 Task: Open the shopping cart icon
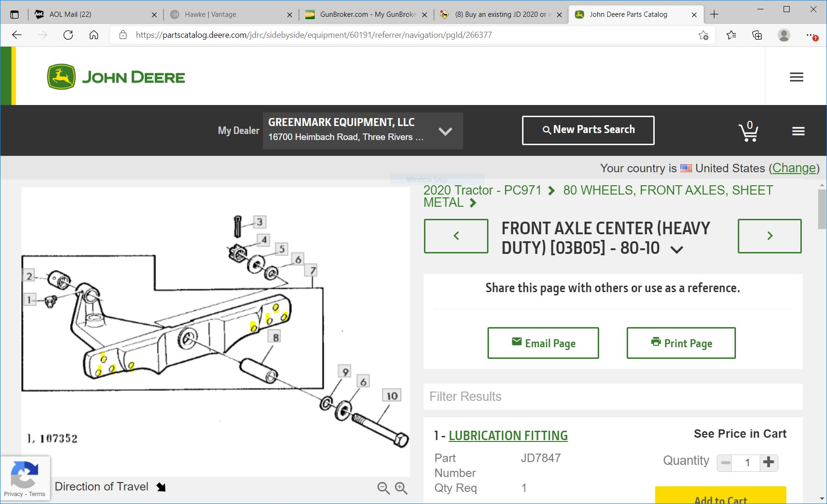pos(748,131)
